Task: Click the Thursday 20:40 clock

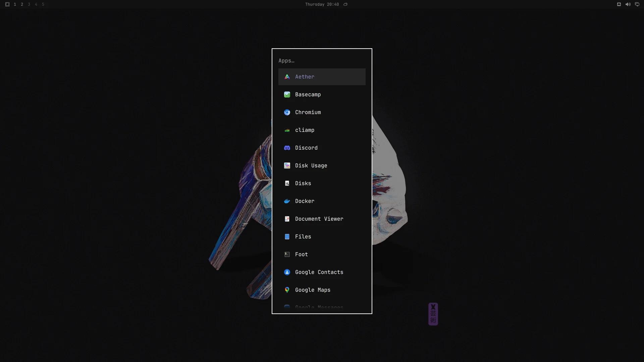Action: click(x=322, y=4)
